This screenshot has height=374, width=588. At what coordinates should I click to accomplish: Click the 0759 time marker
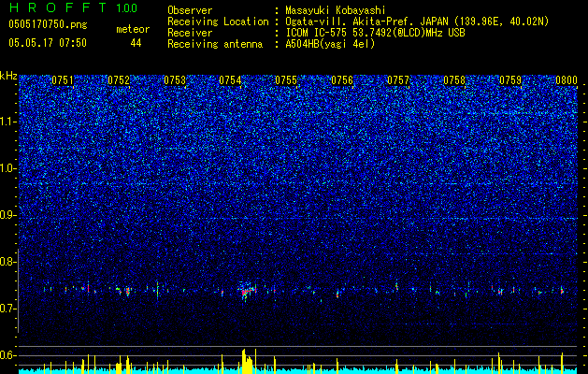tap(510, 80)
